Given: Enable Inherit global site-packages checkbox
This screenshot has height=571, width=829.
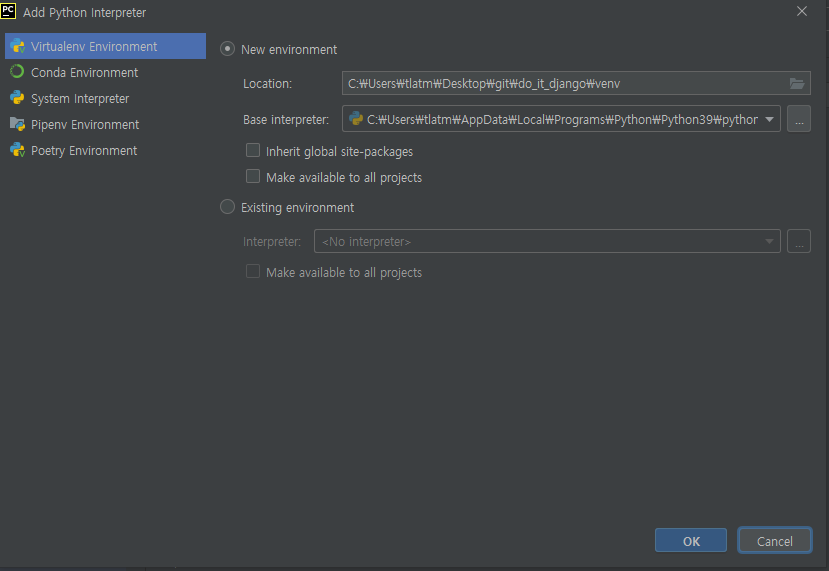Looking at the screenshot, I should tap(253, 151).
